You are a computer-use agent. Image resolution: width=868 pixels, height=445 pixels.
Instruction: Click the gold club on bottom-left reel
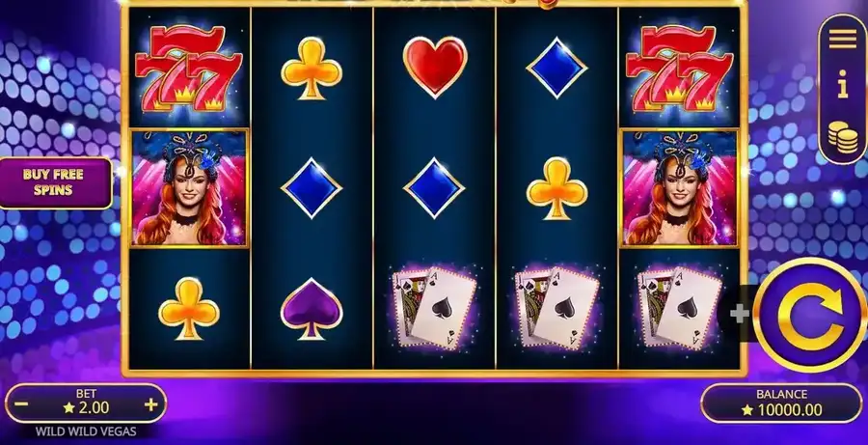pos(189,309)
